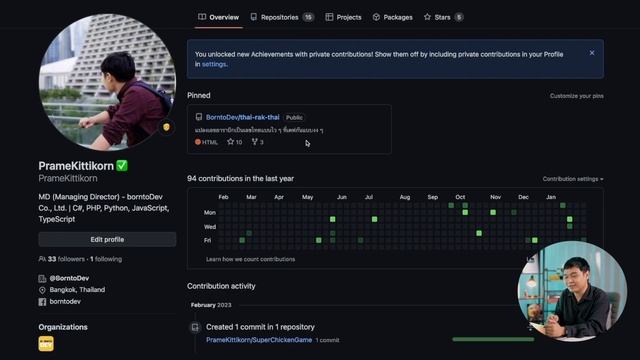The image size is (640, 360).
Task: Open the @BorntoDev company link
Action: click(69, 278)
